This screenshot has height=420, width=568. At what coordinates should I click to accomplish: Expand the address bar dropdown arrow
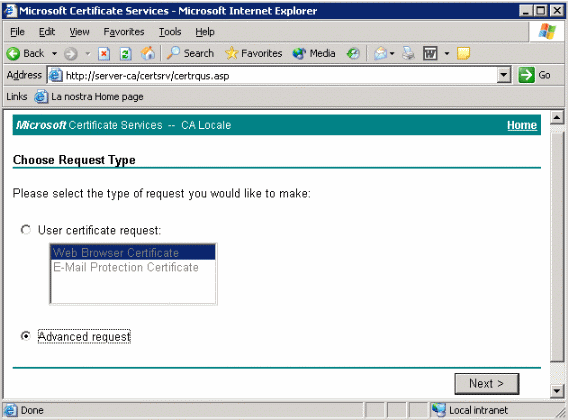[x=504, y=75]
